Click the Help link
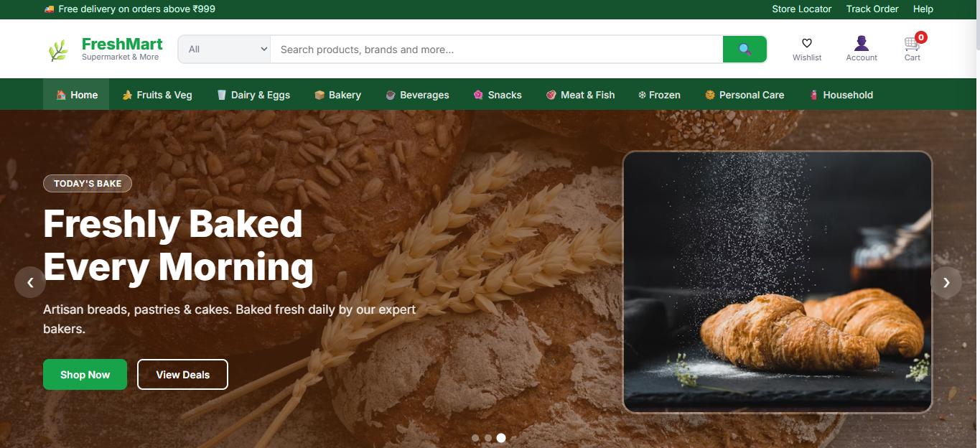Viewport: 980px width, 448px height. pos(923,9)
